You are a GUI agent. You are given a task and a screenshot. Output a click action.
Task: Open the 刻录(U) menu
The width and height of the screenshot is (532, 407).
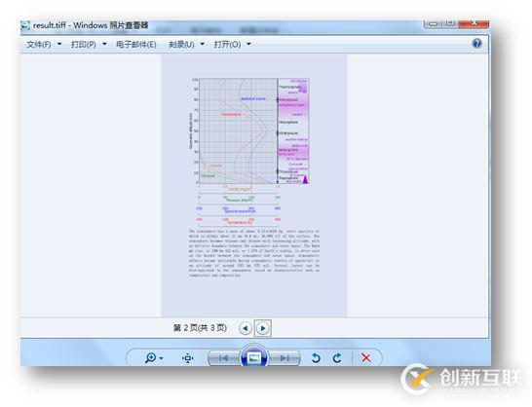pos(181,45)
